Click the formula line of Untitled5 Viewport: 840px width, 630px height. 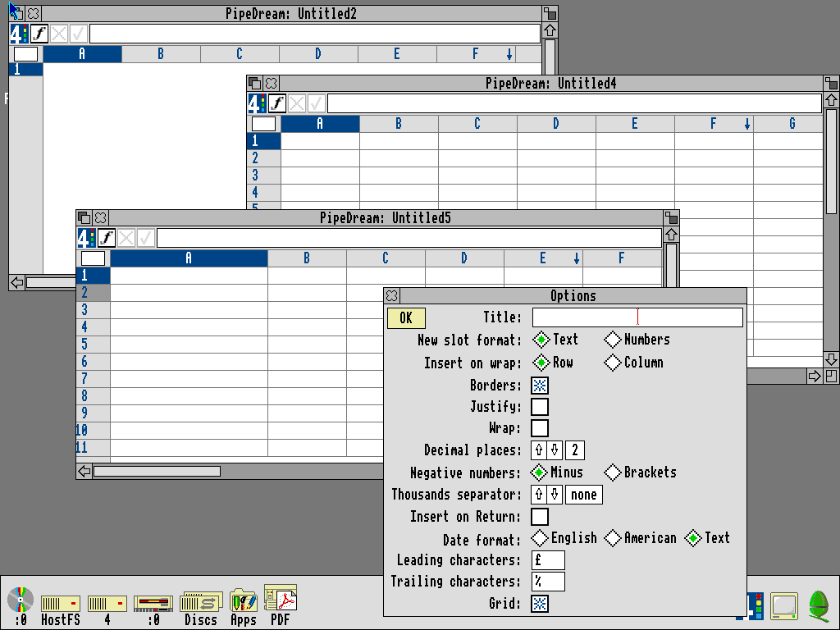[x=409, y=238]
